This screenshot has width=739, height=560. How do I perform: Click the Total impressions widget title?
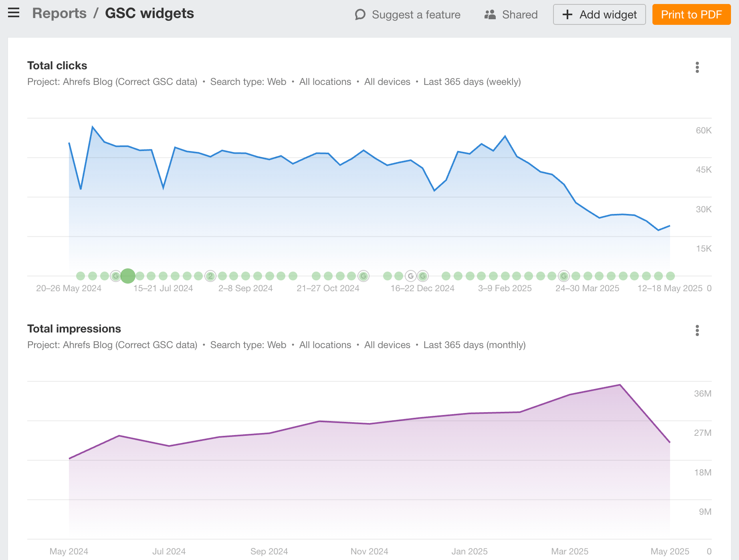tap(74, 329)
